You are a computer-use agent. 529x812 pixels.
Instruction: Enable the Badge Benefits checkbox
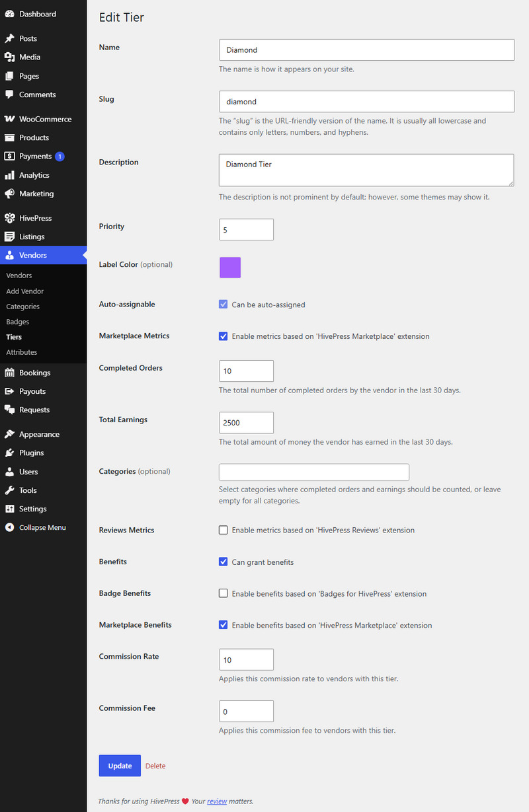coord(224,593)
